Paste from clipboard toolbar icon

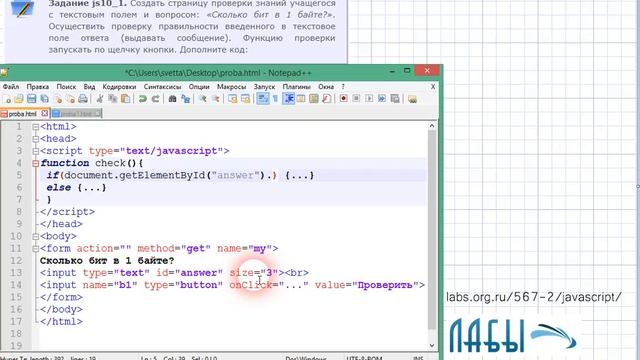(x=126, y=99)
